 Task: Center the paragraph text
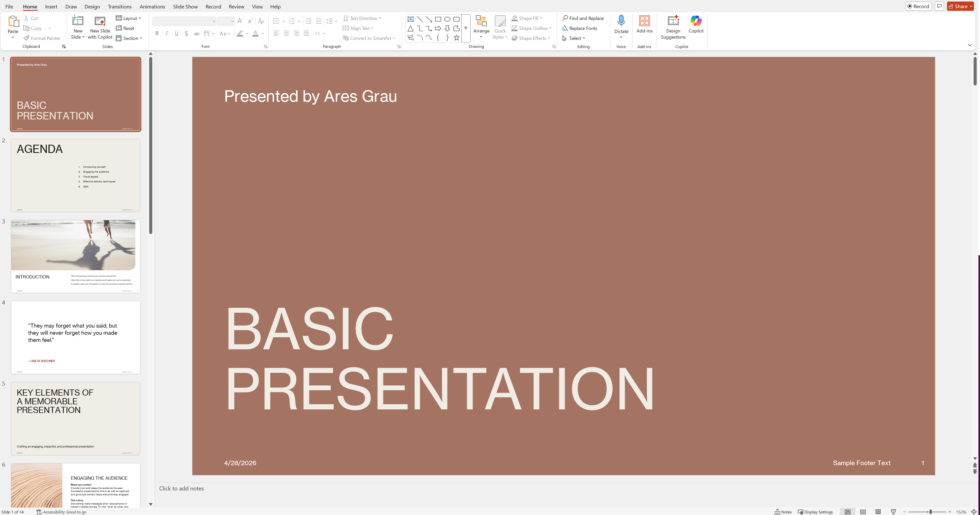click(x=286, y=33)
